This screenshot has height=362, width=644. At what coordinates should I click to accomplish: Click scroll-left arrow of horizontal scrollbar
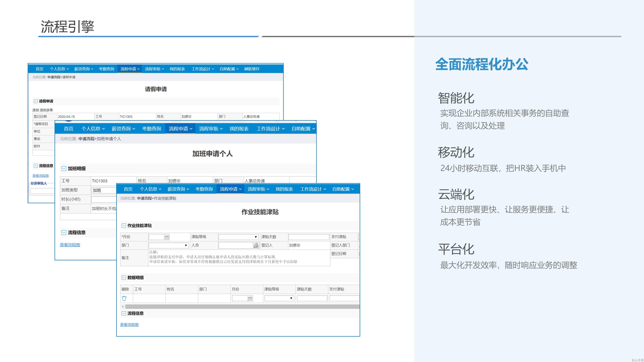[x=123, y=306]
